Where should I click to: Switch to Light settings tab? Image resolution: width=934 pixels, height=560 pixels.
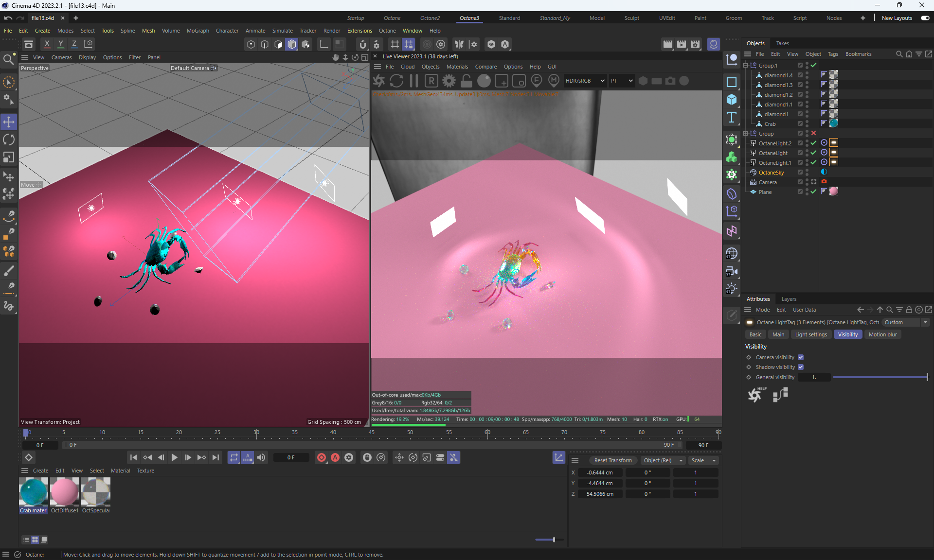(x=810, y=334)
